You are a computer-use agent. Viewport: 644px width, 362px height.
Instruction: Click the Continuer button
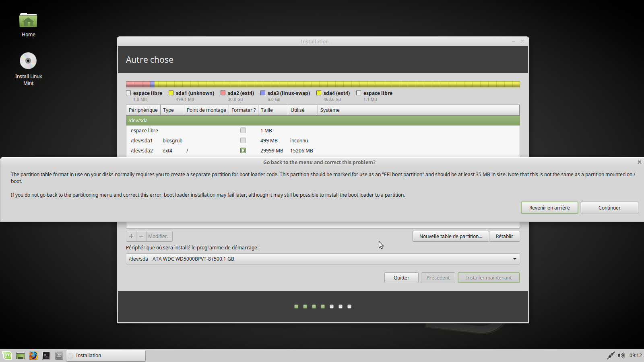pyautogui.click(x=609, y=208)
